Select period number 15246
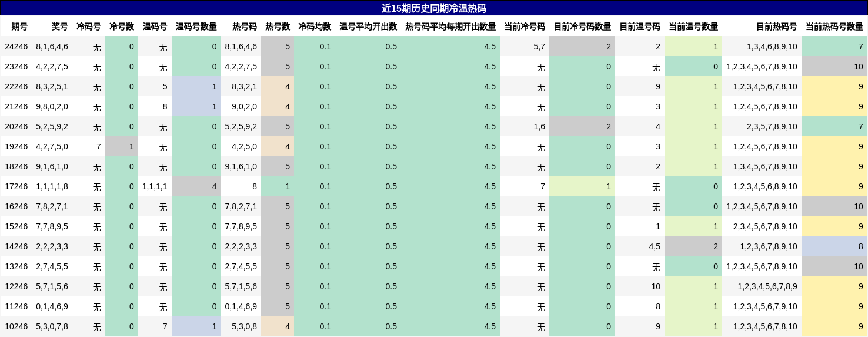Image resolution: width=868 pixels, height=337 pixels. click(16, 226)
